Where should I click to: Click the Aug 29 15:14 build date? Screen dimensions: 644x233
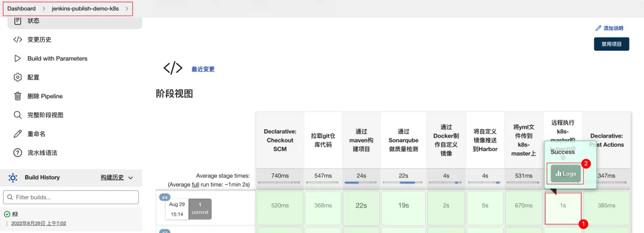point(177,209)
